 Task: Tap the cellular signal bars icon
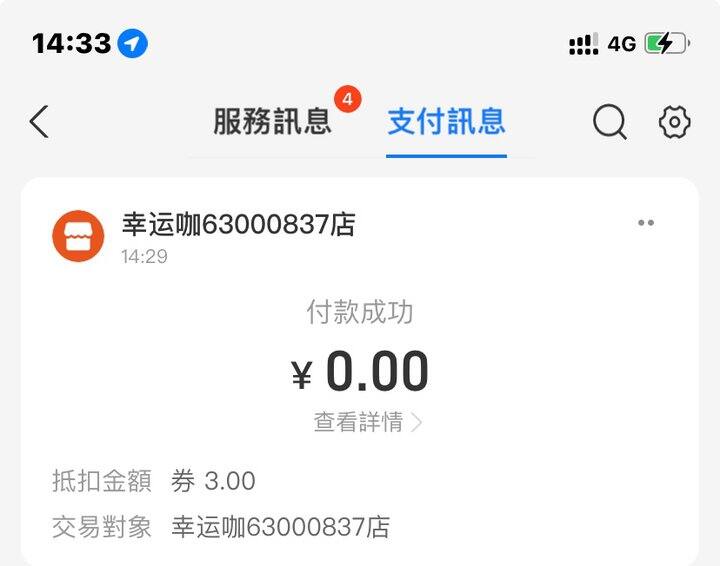click(x=584, y=44)
